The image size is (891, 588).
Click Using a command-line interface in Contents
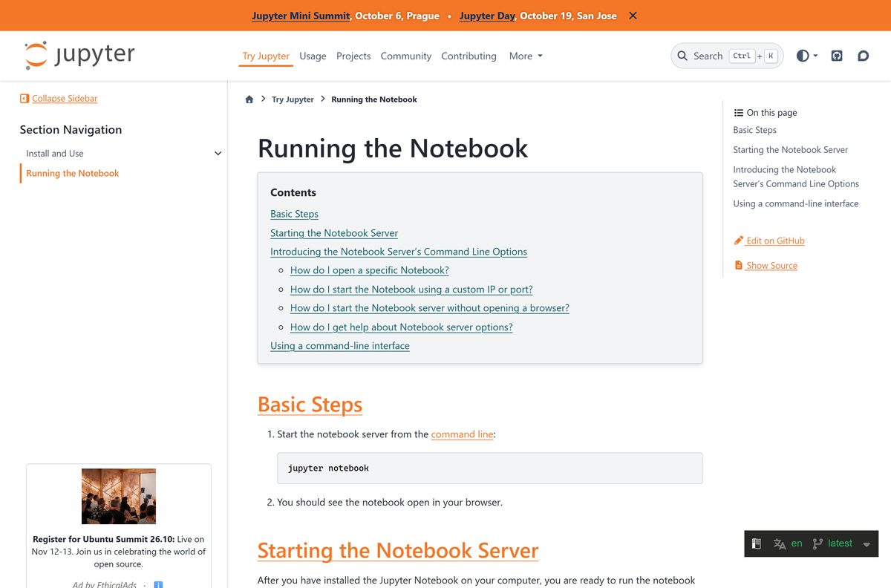[x=340, y=346]
